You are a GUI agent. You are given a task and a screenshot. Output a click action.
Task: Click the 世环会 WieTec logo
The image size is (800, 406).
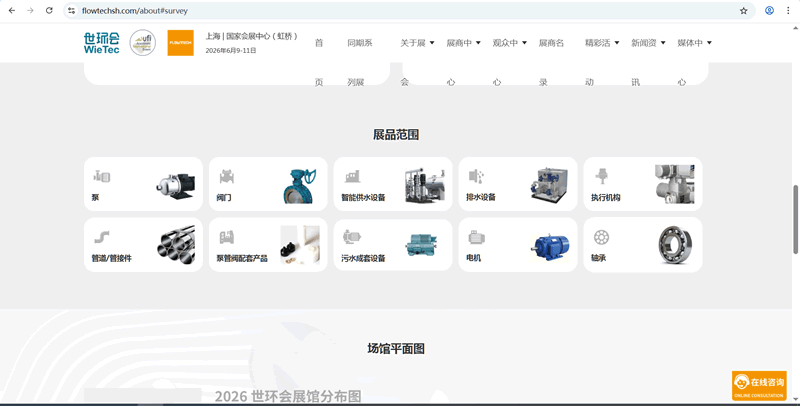click(x=101, y=42)
